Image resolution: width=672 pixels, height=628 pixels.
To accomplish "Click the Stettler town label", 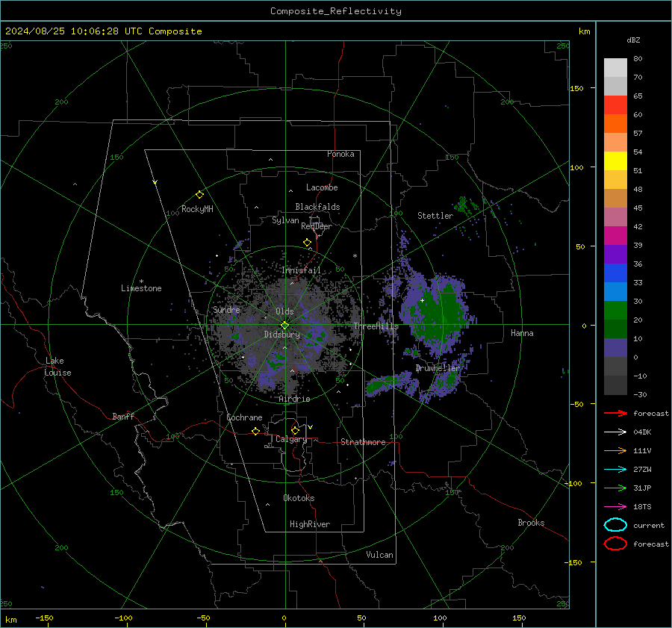I will point(435,216).
